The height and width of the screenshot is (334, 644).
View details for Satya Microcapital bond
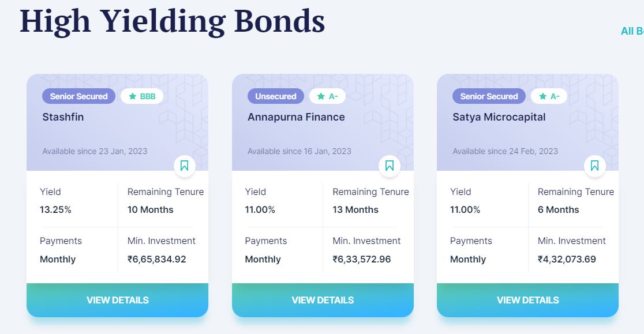pos(528,300)
